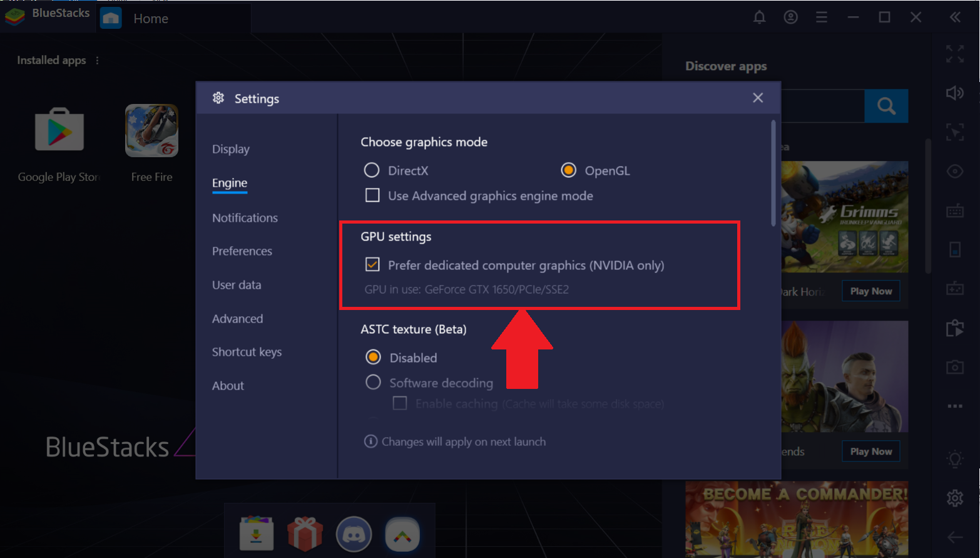980x558 pixels.
Task: Enable Advanced graphics engine mode checkbox
Action: (372, 195)
